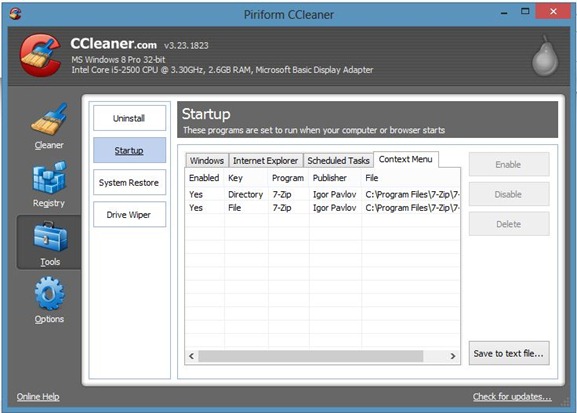Click the file path in the Directory row
Viewport: 577px width, 413px height.
point(412,194)
